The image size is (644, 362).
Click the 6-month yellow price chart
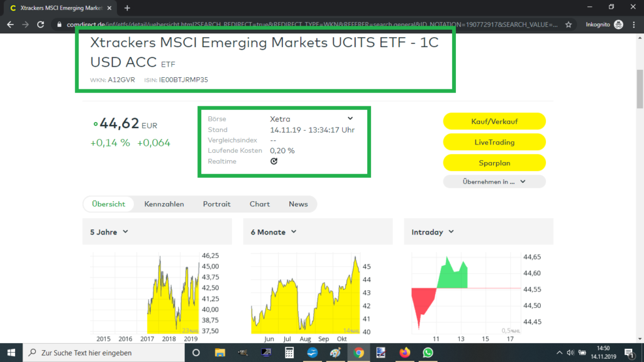[306, 293]
